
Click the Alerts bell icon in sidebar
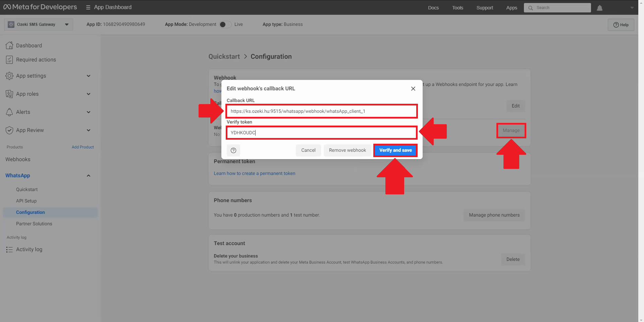pyautogui.click(x=9, y=112)
